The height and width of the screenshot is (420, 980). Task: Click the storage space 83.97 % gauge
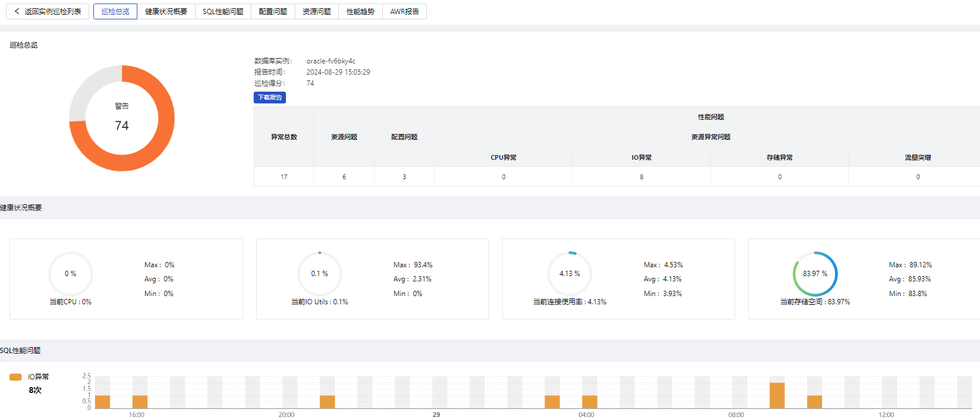tap(815, 274)
